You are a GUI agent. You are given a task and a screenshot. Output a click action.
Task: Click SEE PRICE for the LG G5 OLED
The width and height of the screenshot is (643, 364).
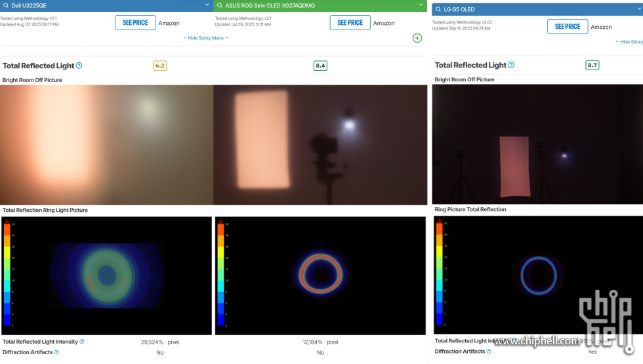click(568, 26)
